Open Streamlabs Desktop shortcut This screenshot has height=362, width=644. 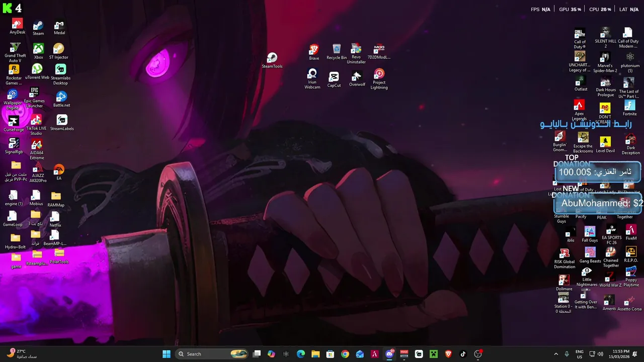(x=60, y=75)
